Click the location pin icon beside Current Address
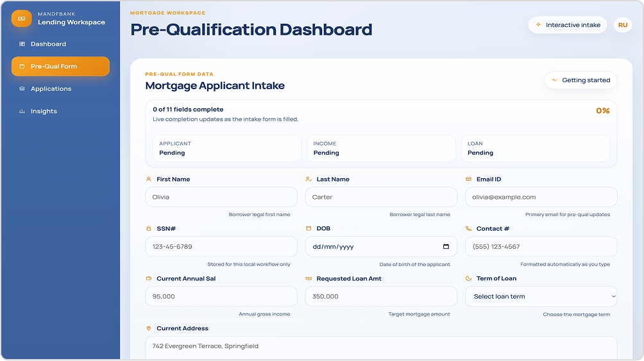This screenshot has width=644, height=361. coord(149,328)
